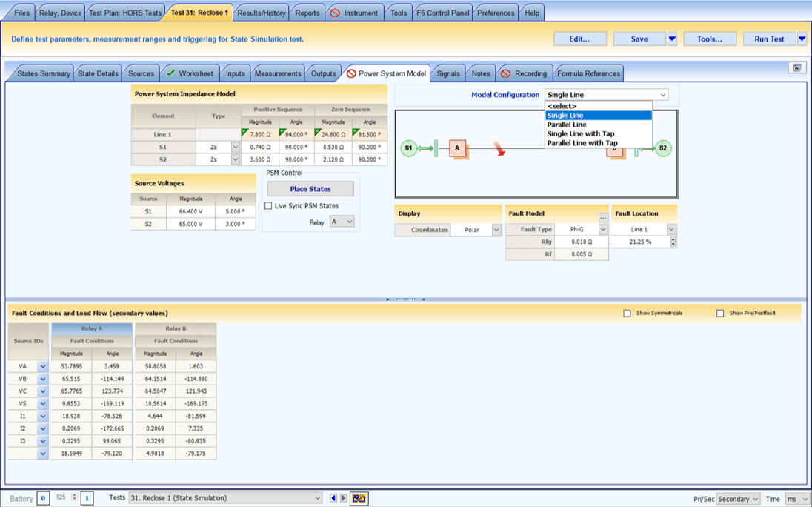
Task: Open the I1 source ID dropdown
Action: click(43, 417)
